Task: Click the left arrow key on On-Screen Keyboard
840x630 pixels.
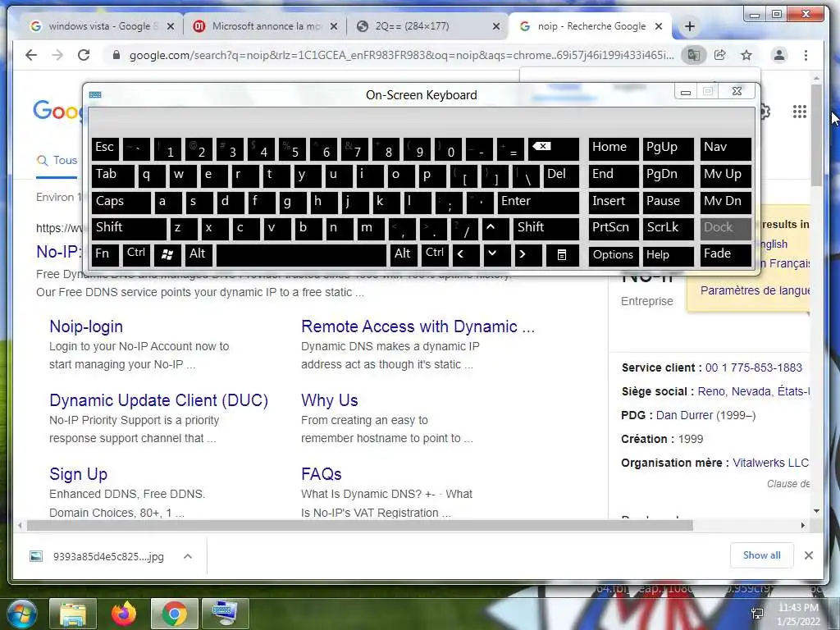Action: (466, 255)
